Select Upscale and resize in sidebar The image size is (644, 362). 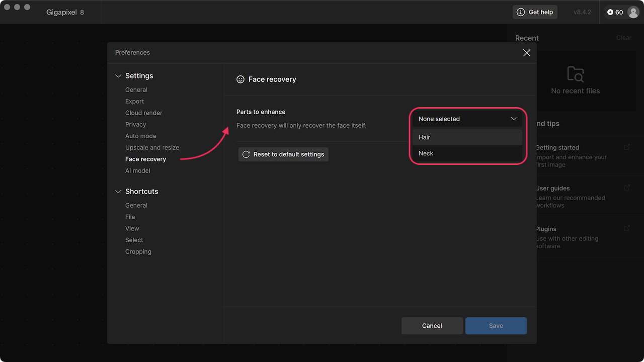click(152, 147)
